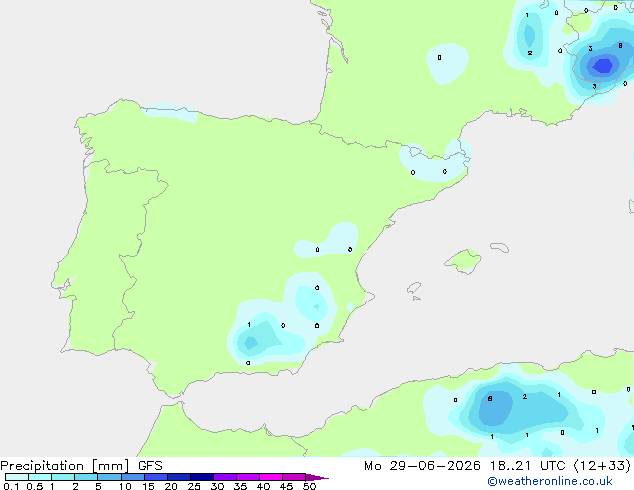Click the legend tick label '0.5'
This screenshot has width=634, height=490.
click(x=34, y=486)
